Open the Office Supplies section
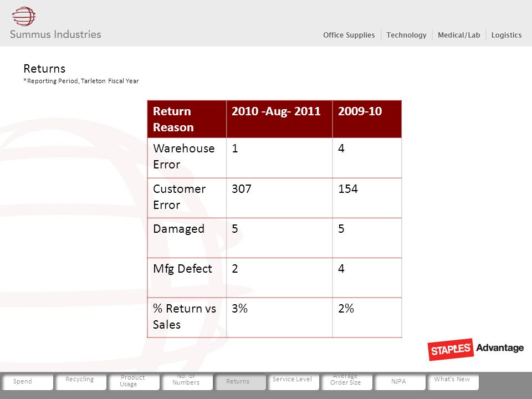 [349, 35]
